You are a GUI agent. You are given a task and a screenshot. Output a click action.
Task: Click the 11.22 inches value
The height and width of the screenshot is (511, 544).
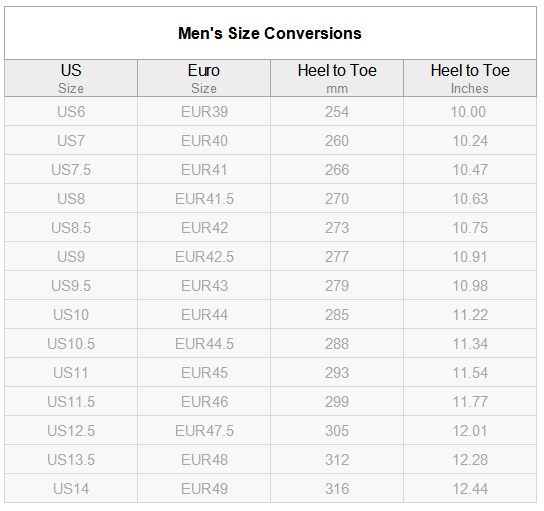[470, 315]
